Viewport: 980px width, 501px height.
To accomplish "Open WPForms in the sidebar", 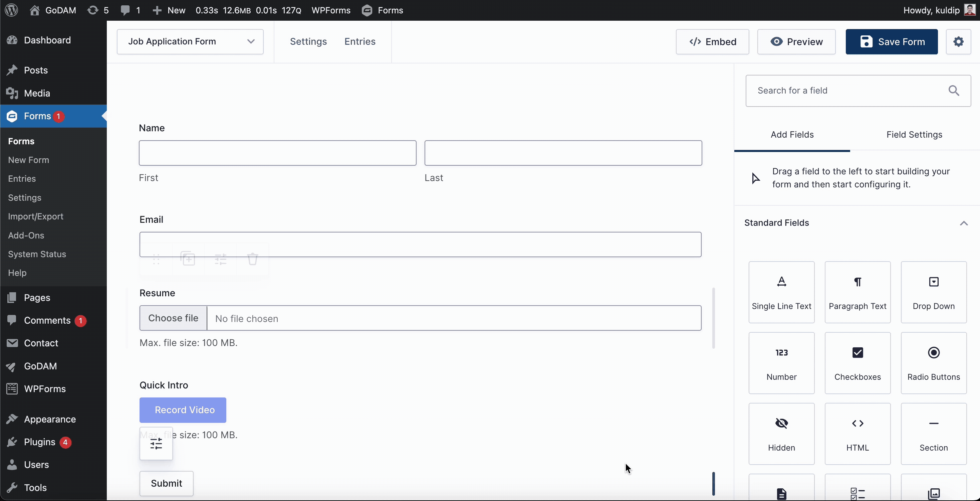I will (x=45, y=389).
